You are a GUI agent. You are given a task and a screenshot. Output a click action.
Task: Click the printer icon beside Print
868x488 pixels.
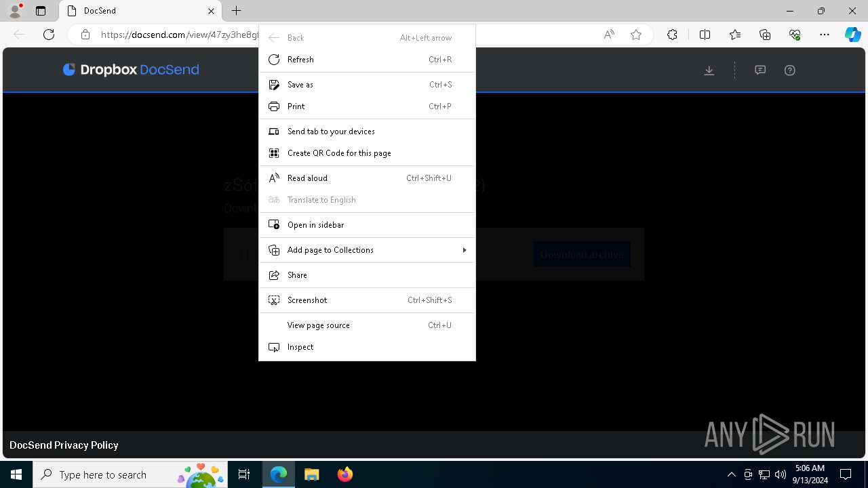coord(274,106)
